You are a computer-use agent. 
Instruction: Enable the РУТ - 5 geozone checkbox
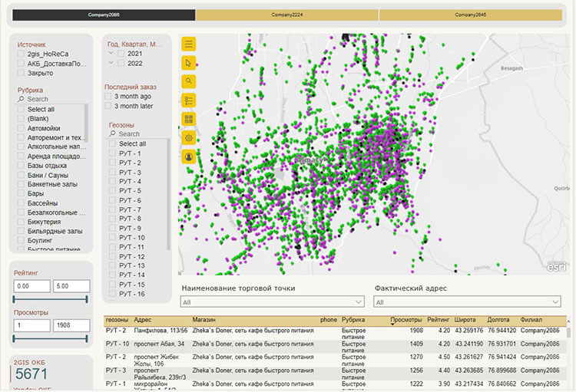[x=113, y=191]
